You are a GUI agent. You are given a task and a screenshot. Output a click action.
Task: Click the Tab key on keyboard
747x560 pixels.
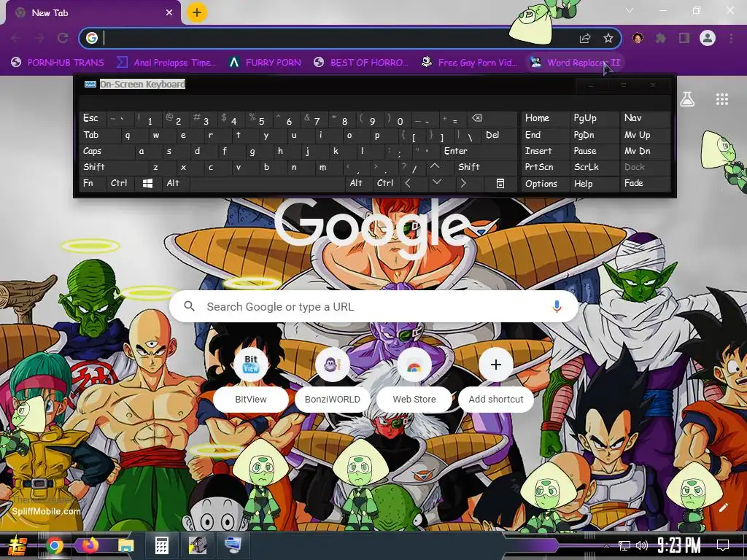click(x=99, y=135)
